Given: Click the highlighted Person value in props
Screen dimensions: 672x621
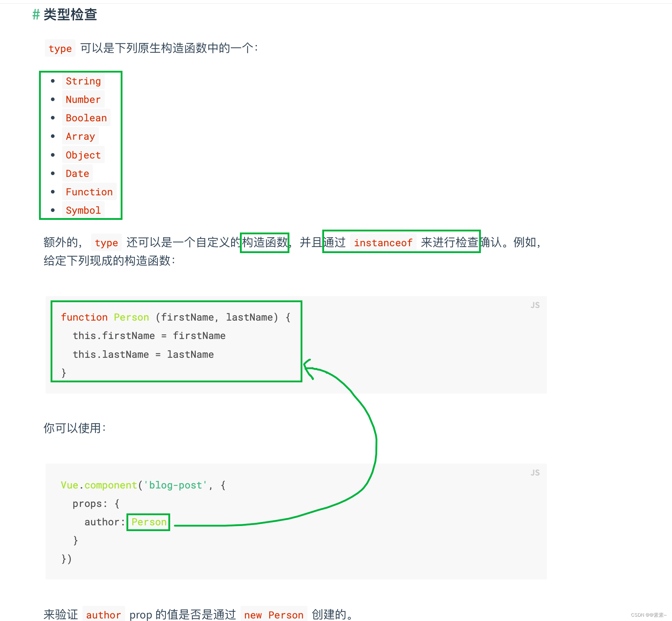Looking at the screenshot, I should [x=148, y=522].
